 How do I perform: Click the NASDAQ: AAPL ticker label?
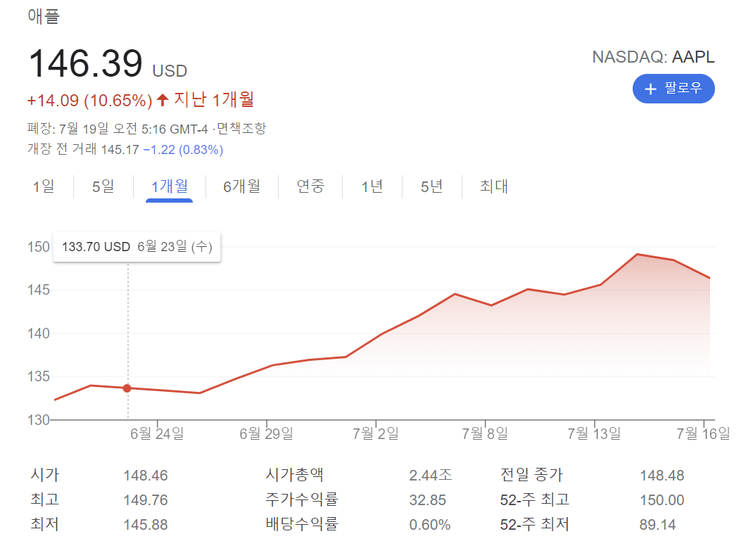pyautogui.click(x=653, y=57)
